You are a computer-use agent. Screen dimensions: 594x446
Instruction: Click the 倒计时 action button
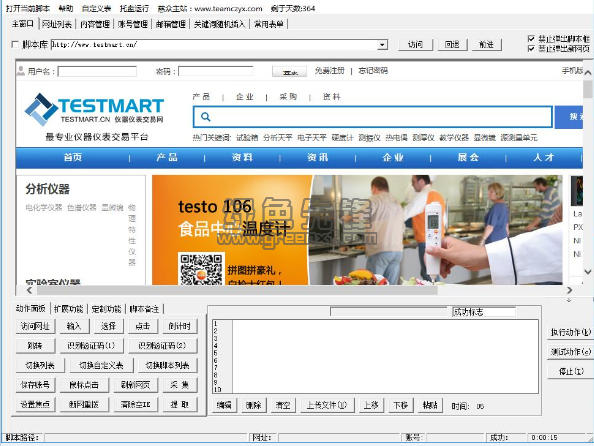[x=180, y=326]
